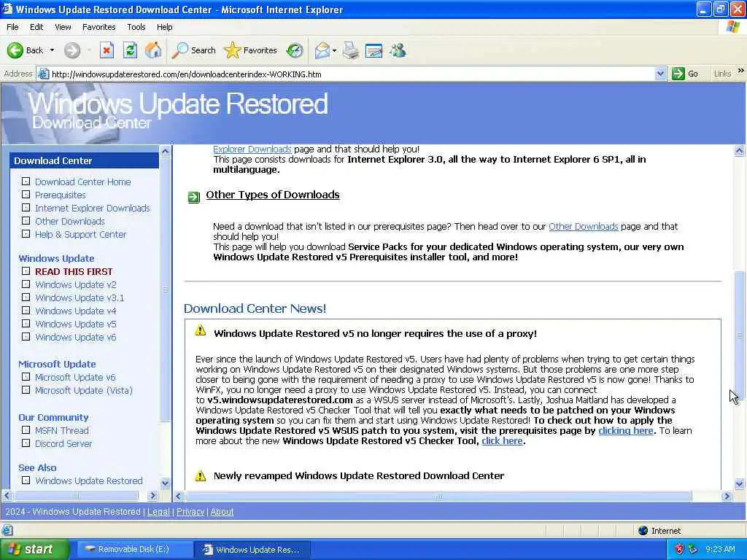The image size is (747, 560).
Task: Click the Other Types of Downloads heading
Action: (273, 195)
